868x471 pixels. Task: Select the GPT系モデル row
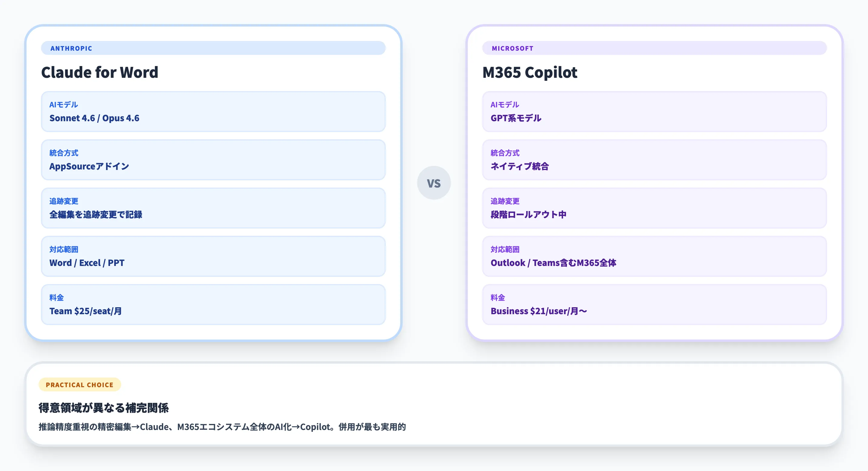tap(654, 112)
